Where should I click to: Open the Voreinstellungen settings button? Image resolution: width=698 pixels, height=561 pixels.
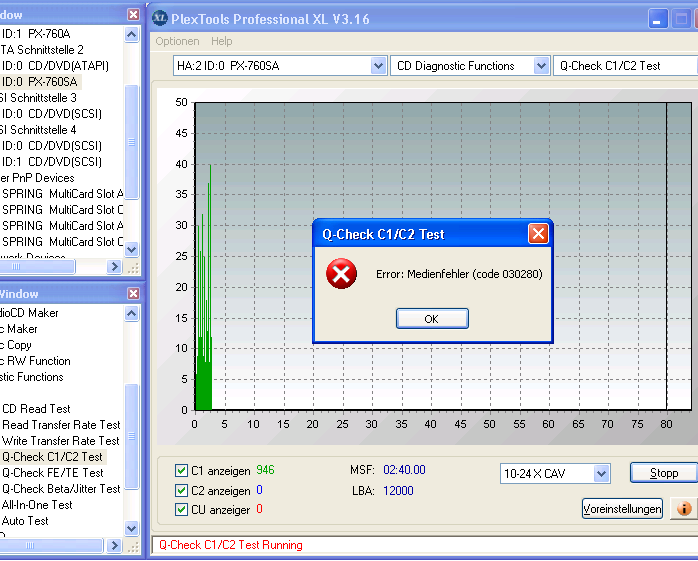(622, 509)
